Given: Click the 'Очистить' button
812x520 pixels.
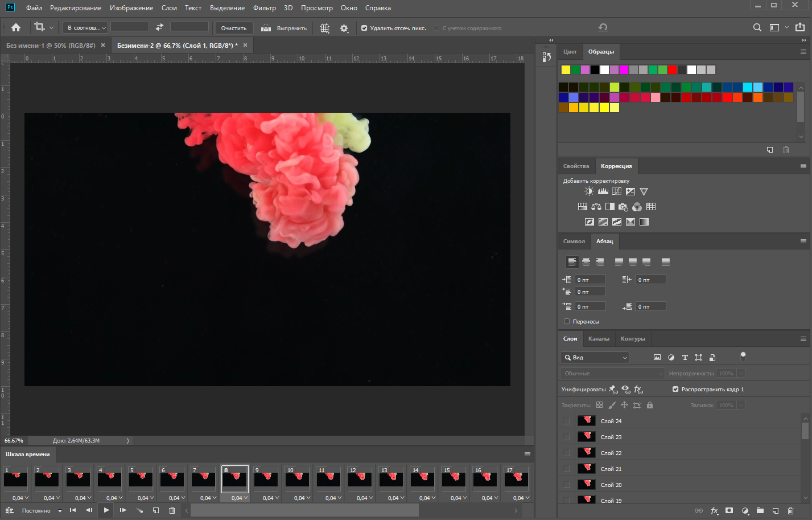Looking at the screenshot, I should click(x=233, y=28).
